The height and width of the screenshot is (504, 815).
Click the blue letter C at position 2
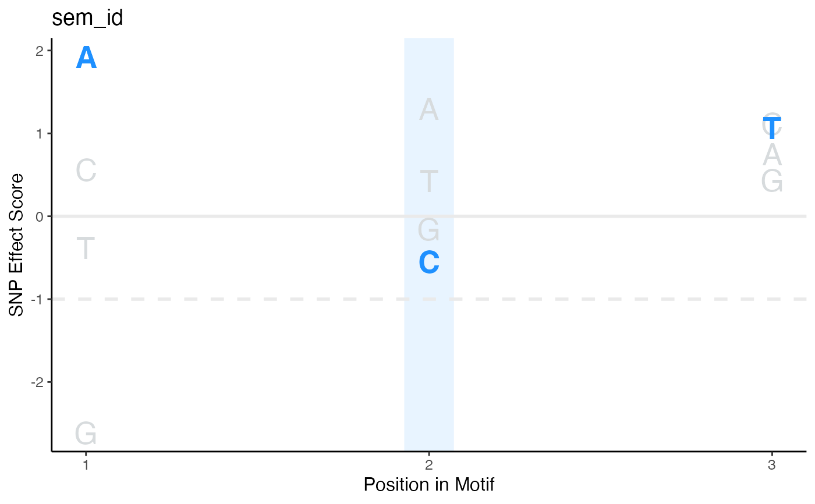[x=429, y=262]
